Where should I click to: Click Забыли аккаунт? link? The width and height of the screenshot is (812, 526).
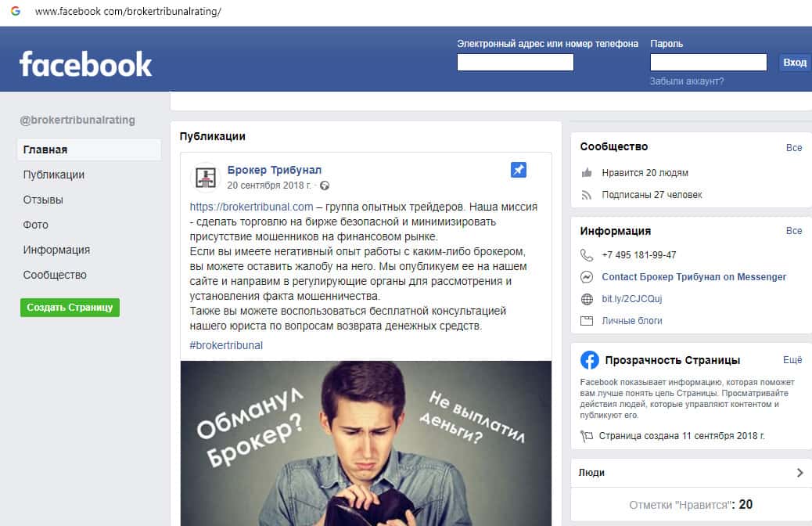point(687,81)
